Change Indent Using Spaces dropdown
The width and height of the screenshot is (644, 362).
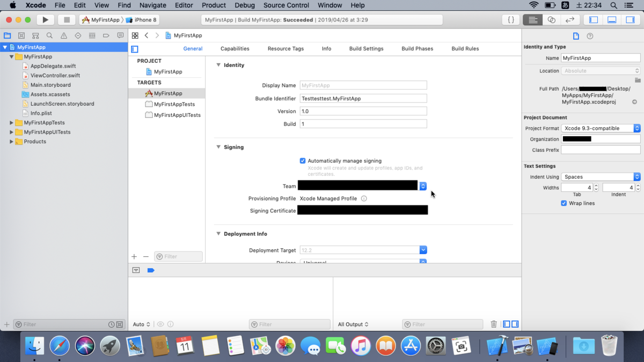601,176
